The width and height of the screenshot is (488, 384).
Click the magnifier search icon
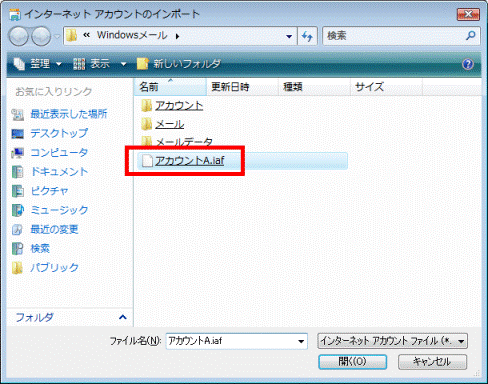(471, 35)
